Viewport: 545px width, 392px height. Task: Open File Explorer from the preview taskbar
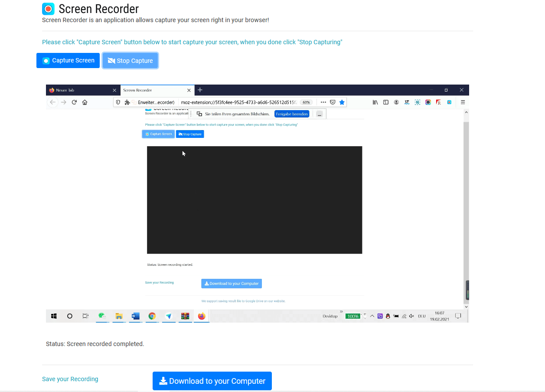click(119, 316)
